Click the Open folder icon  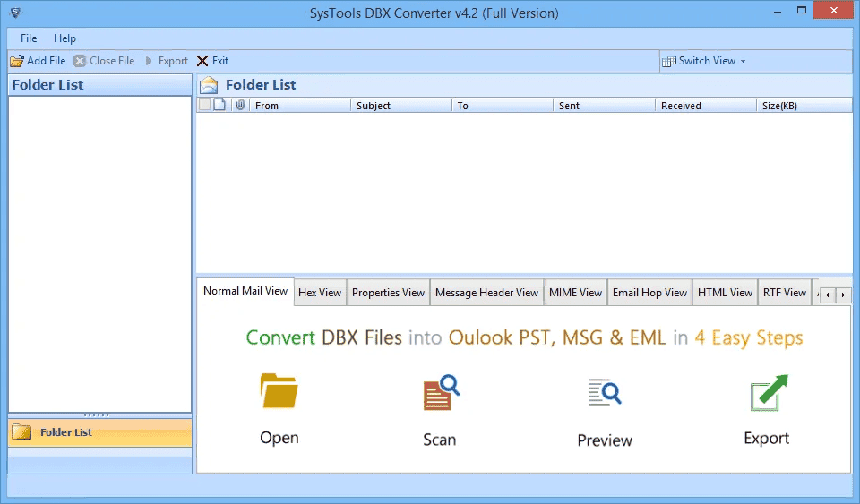[279, 390]
